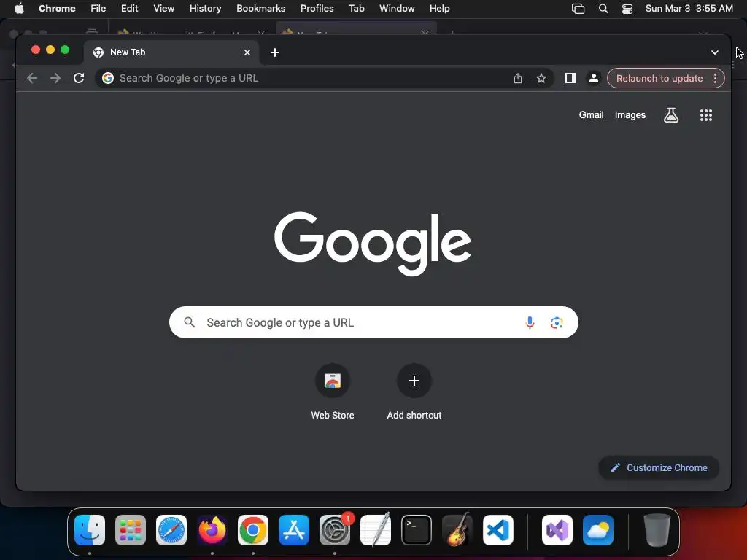The width and height of the screenshot is (747, 560).
Task: Expand the tab search chevron
Action: pos(715,52)
